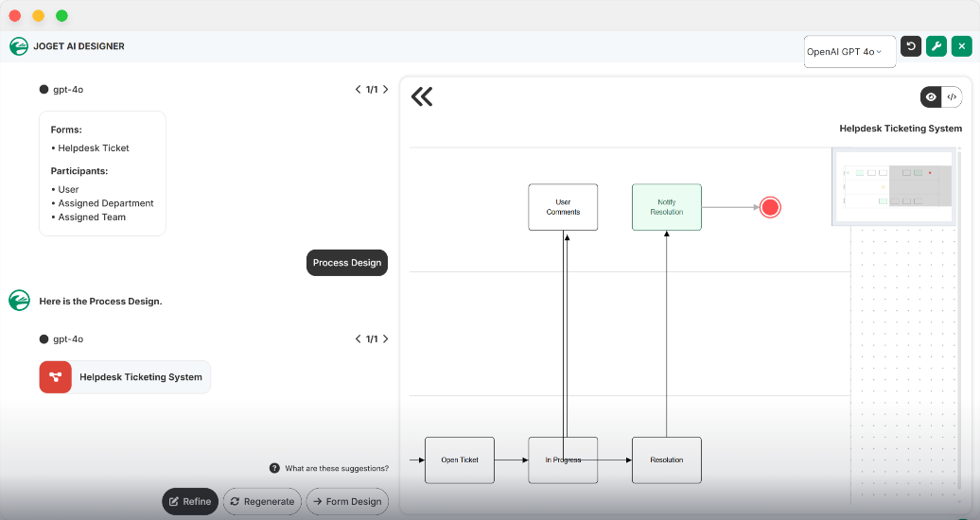Click the Refine button
The width and height of the screenshot is (980, 520).
click(x=190, y=501)
